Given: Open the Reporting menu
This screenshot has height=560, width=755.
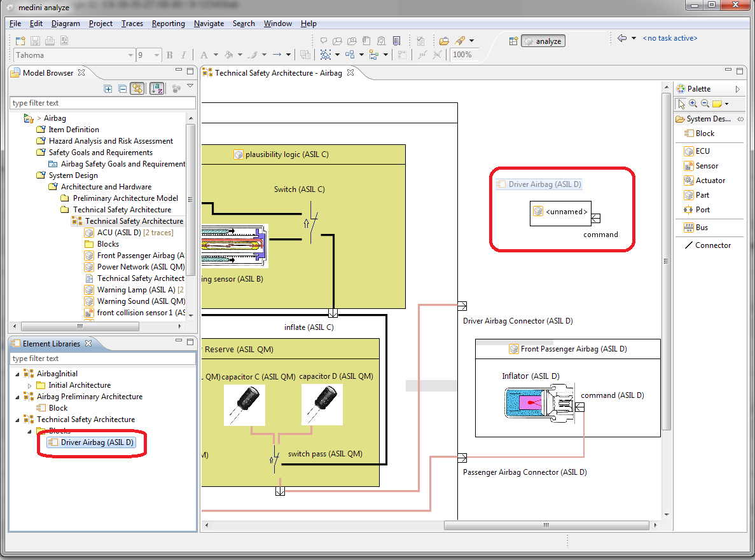Looking at the screenshot, I should point(168,24).
